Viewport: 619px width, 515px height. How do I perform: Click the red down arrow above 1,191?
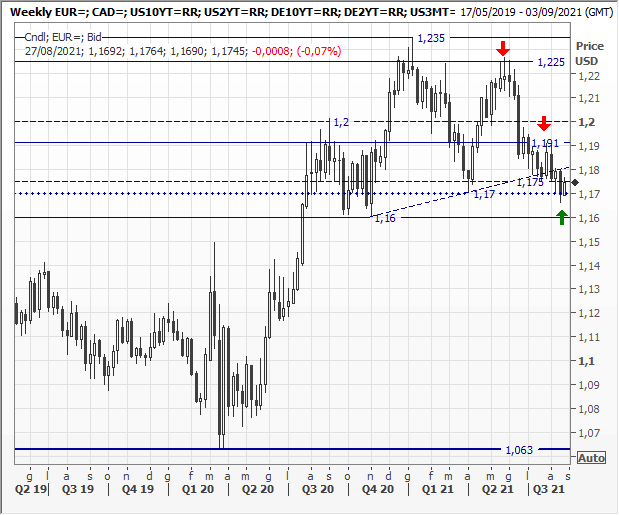(543, 124)
